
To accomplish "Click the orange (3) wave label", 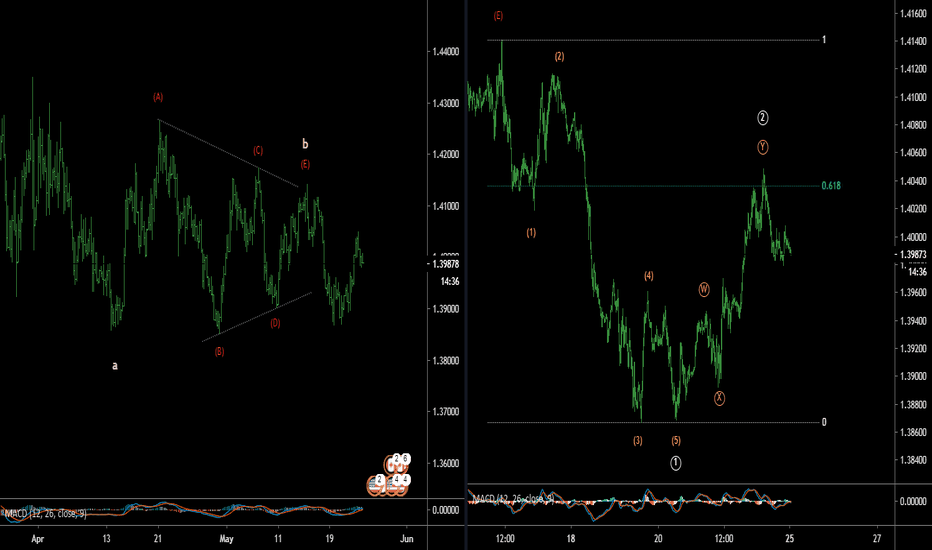I will coord(637,441).
